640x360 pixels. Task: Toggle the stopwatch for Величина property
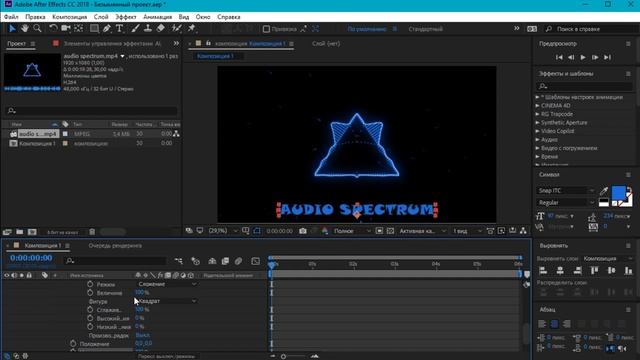pyautogui.click(x=90, y=293)
